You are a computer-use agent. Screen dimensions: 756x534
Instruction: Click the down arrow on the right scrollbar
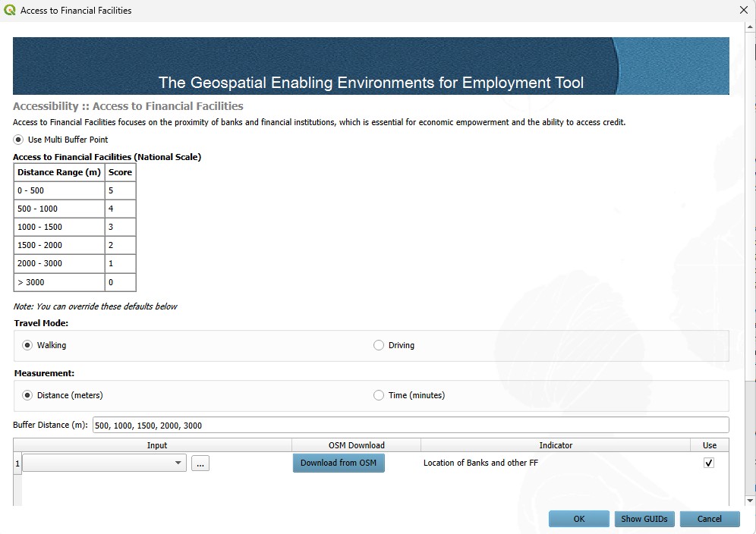(751, 500)
